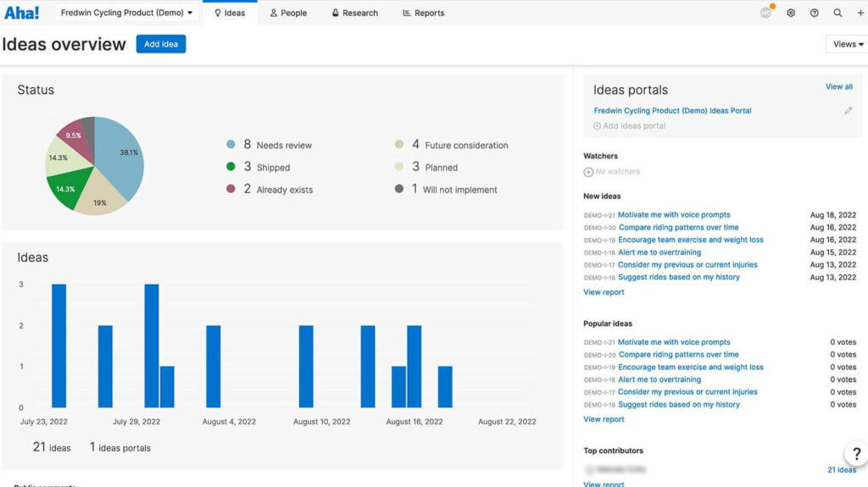The height and width of the screenshot is (487, 868).
Task: Open the Ideas tab
Action: 230,13
